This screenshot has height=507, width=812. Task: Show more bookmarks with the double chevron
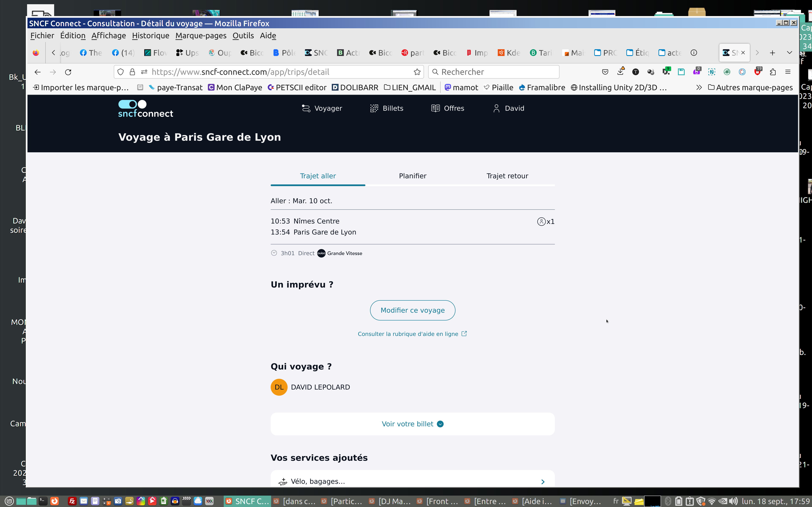pyautogui.click(x=699, y=87)
